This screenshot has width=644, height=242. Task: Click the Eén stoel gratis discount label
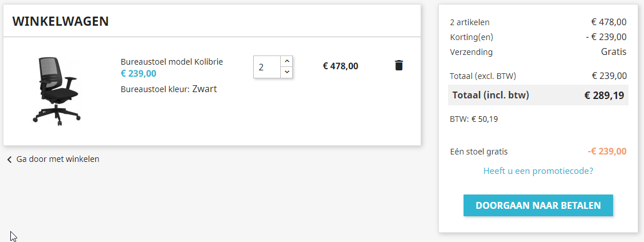(479, 152)
